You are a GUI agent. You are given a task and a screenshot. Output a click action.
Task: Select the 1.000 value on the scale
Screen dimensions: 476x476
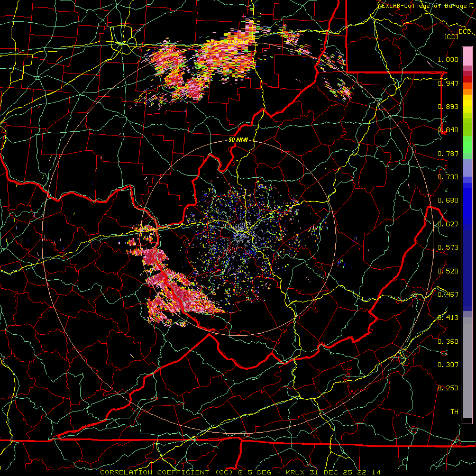tap(448, 59)
